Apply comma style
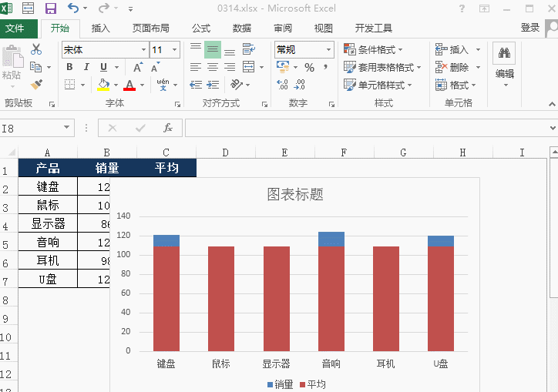Image resolution: width=558 pixels, height=392 pixels. (x=325, y=67)
